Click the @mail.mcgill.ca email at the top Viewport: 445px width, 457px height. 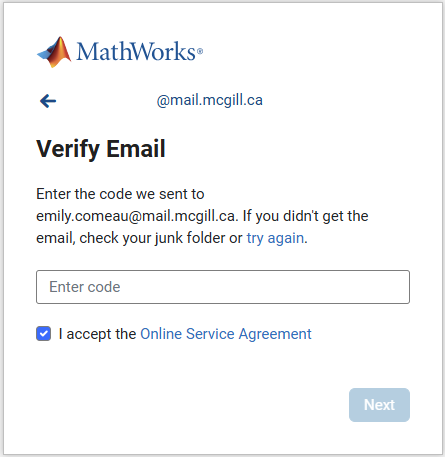pyautogui.click(x=210, y=100)
